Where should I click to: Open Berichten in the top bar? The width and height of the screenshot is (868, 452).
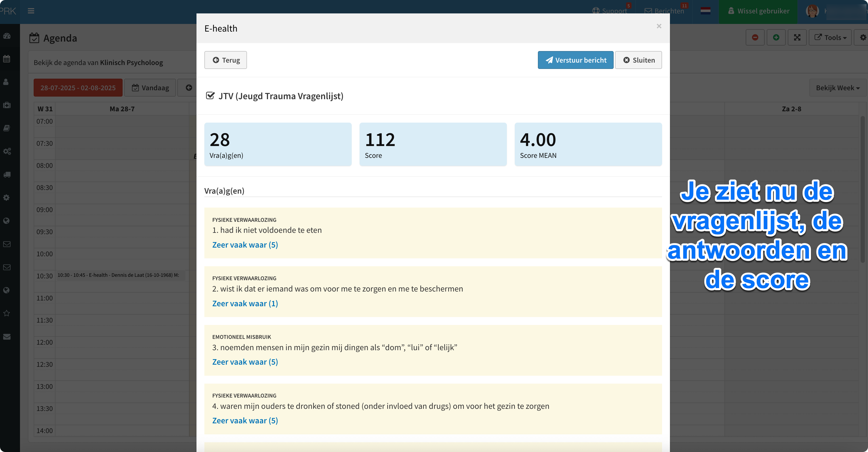pos(664,11)
